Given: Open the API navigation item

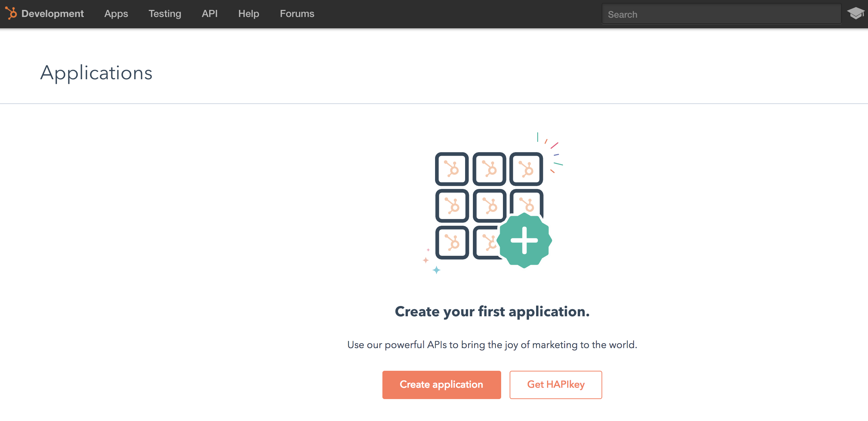Looking at the screenshot, I should 210,14.
